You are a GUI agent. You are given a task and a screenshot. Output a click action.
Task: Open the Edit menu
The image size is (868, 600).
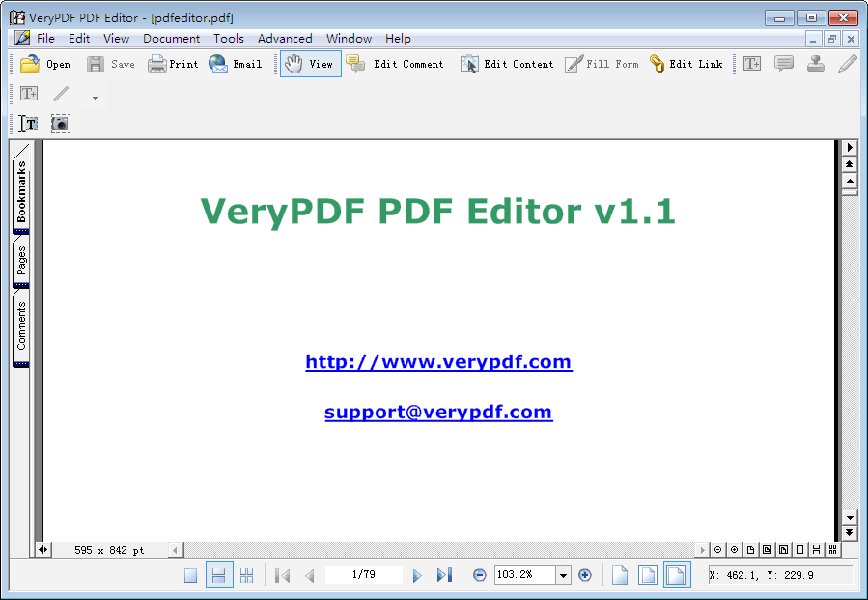79,39
